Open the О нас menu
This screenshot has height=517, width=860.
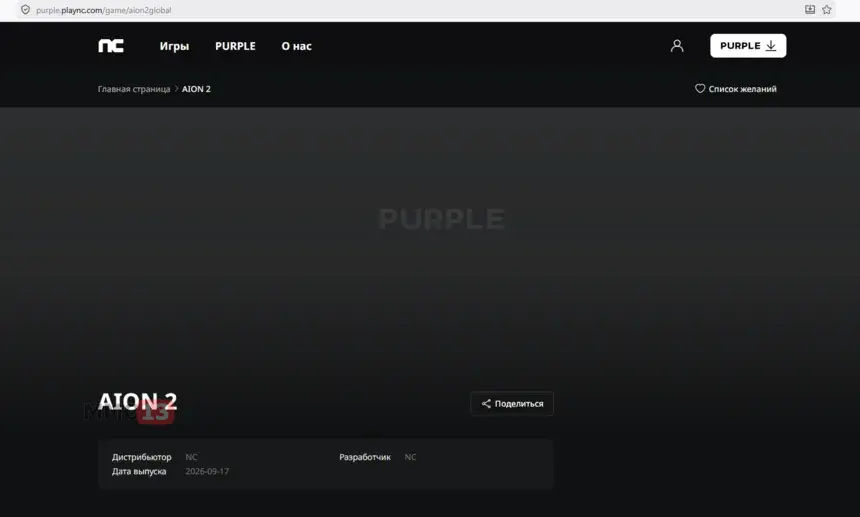click(297, 46)
